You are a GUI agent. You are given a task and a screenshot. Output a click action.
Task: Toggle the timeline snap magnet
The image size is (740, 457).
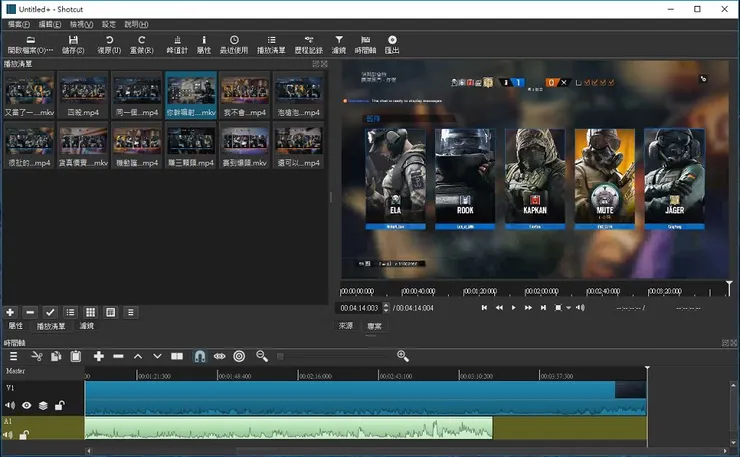[199, 356]
